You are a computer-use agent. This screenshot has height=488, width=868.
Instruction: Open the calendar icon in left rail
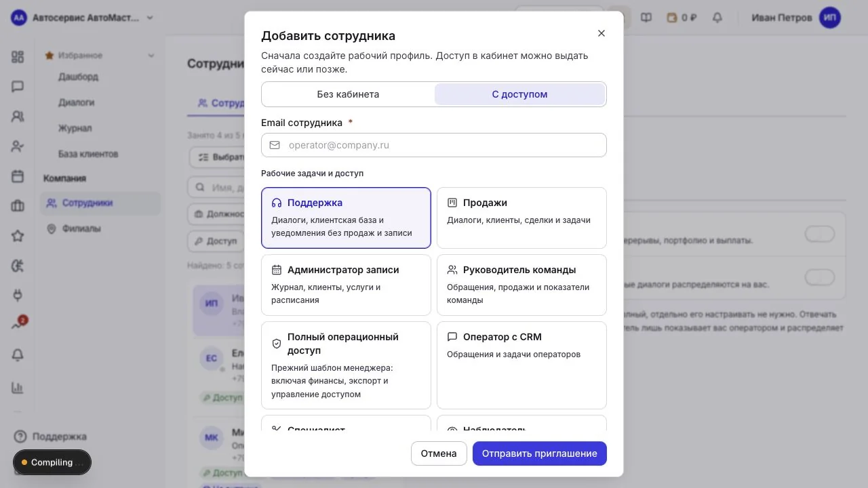pyautogui.click(x=18, y=176)
